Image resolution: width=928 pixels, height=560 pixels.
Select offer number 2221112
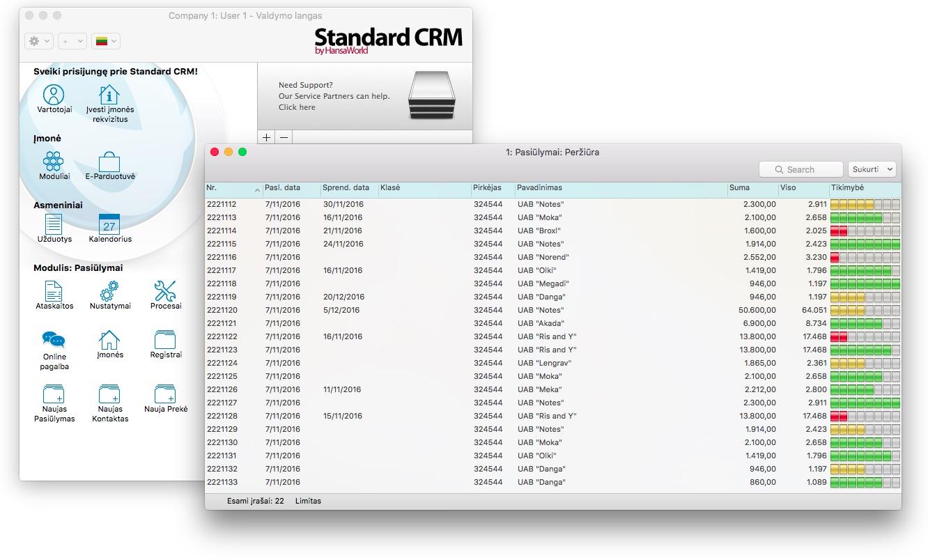pyautogui.click(x=222, y=204)
